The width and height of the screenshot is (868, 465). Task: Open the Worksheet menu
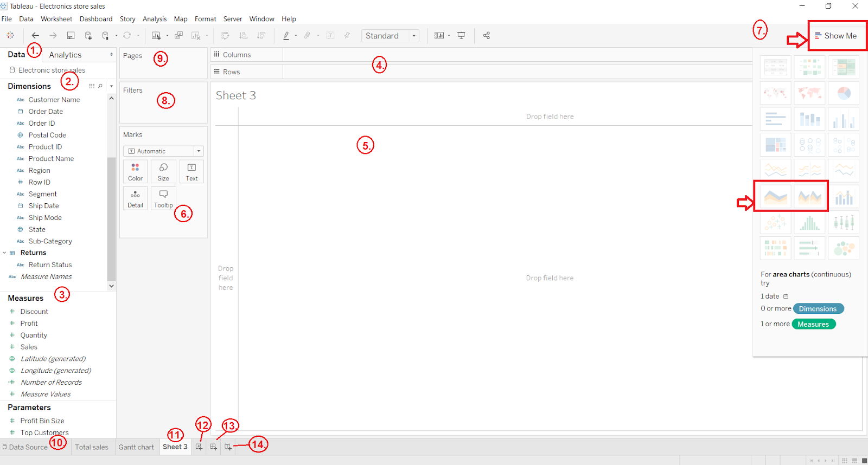click(56, 19)
